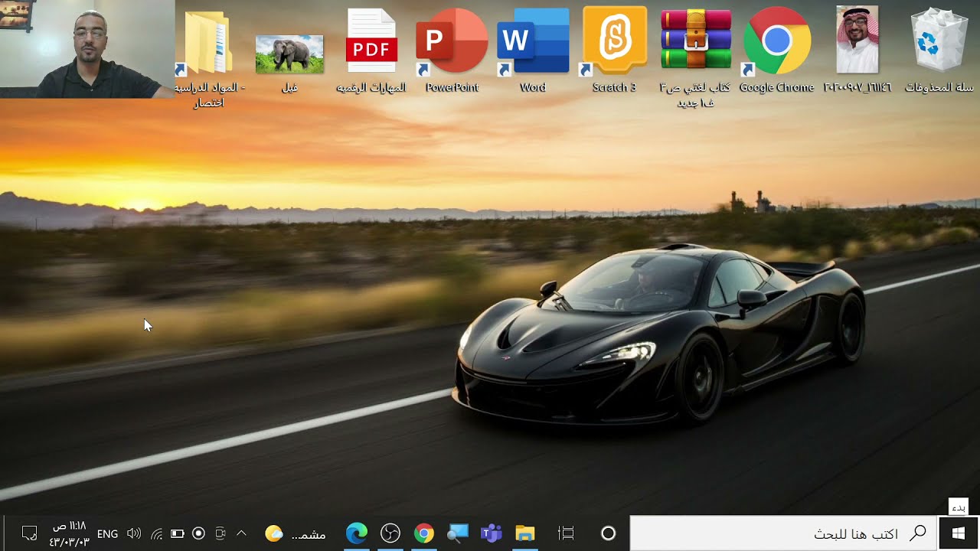Viewport: 980px width, 551px height.
Task: Open the PowerPoint desktop shortcut
Action: [452, 50]
